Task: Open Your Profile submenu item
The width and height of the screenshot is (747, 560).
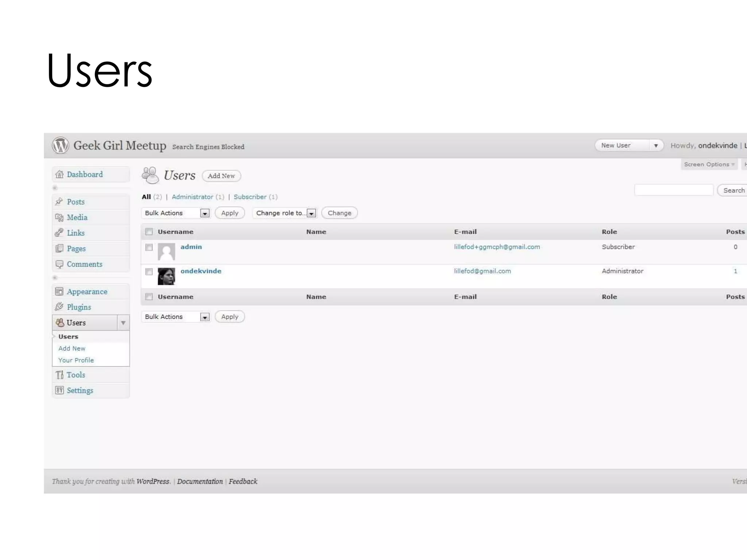Action: coord(76,360)
